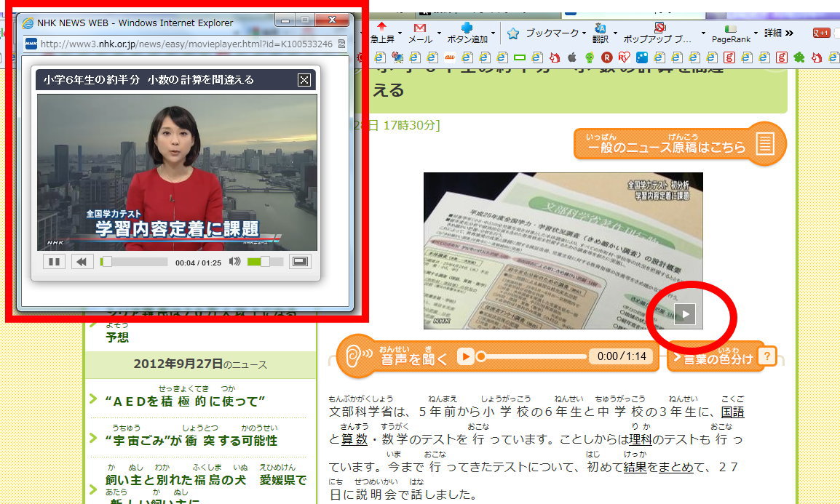Click the video seek bar in the player

[134, 262]
